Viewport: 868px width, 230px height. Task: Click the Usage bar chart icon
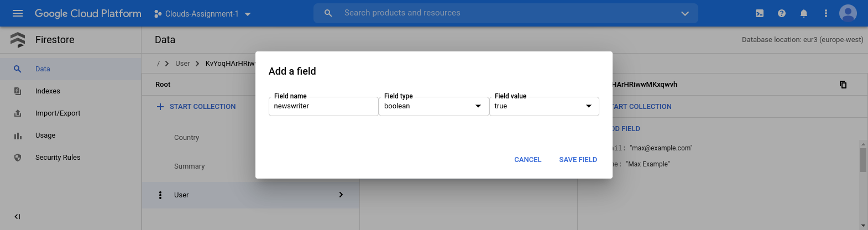pos(18,135)
